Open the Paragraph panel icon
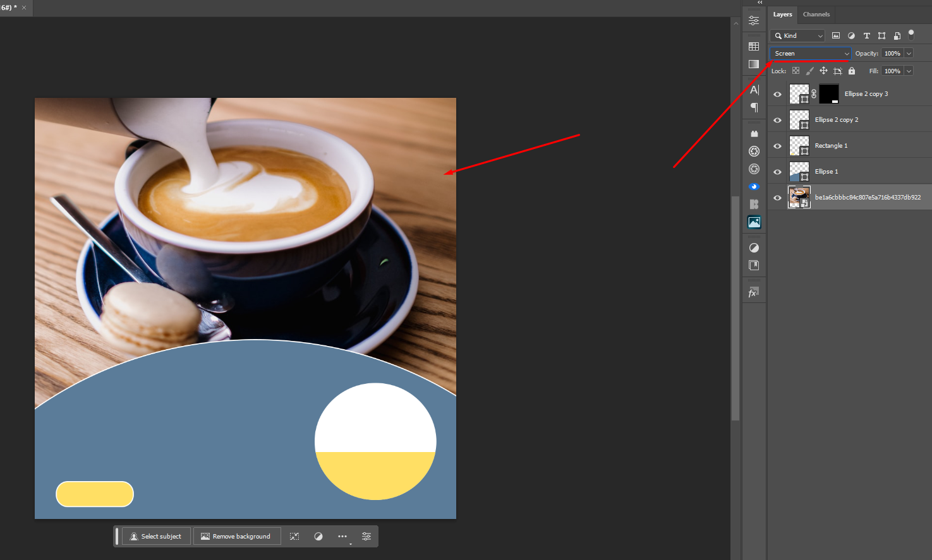 tap(754, 107)
